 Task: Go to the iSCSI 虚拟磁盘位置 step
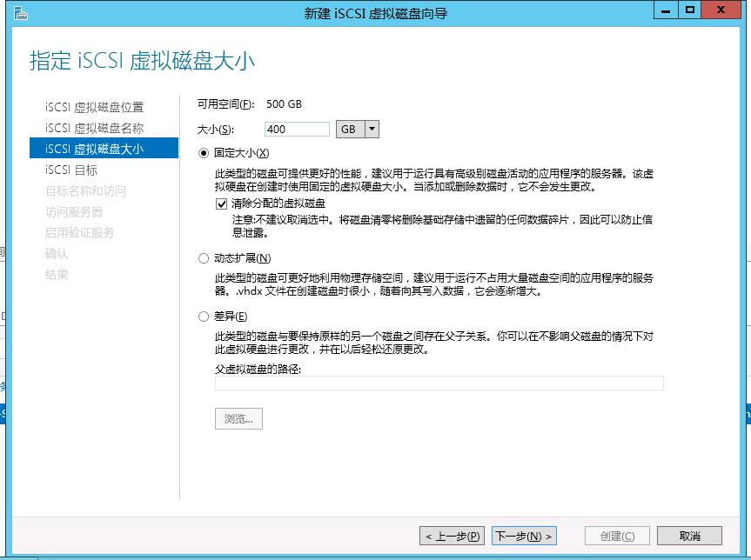point(94,107)
